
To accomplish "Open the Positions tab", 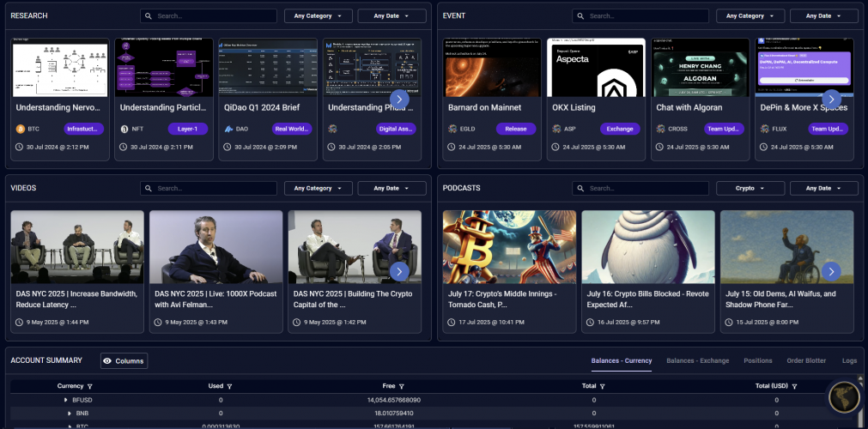I will click(758, 361).
